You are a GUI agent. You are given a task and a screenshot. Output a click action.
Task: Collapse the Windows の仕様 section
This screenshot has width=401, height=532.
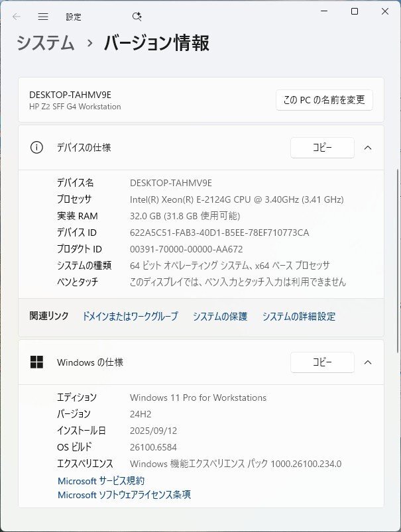pos(368,362)
